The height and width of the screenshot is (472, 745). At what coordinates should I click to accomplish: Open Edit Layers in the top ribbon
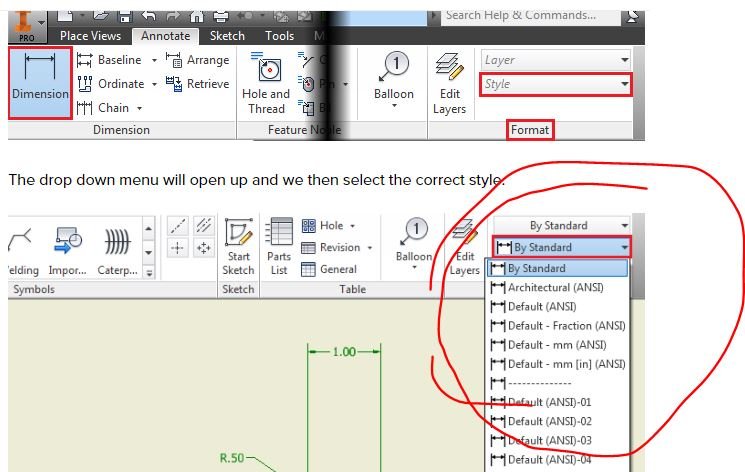point(449,84)
